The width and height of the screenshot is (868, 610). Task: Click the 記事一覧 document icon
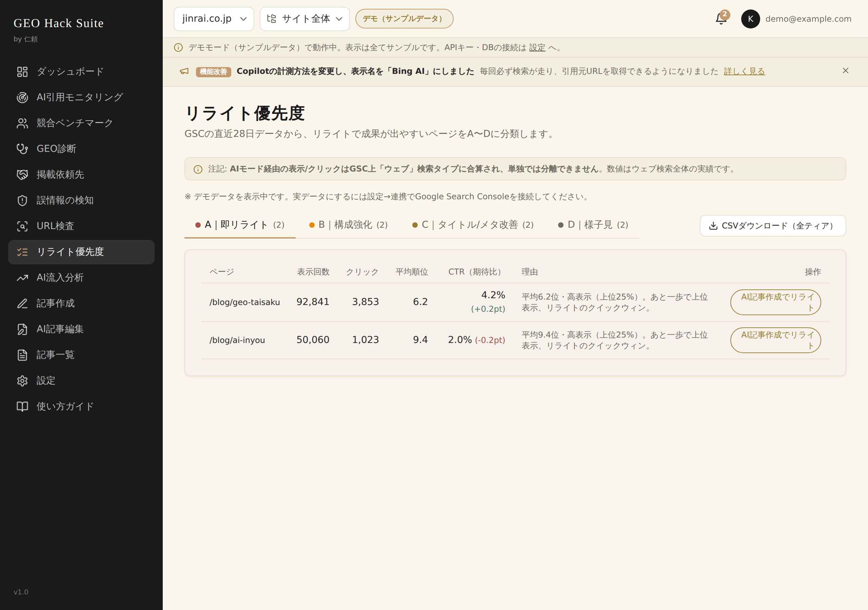[22, 355]
